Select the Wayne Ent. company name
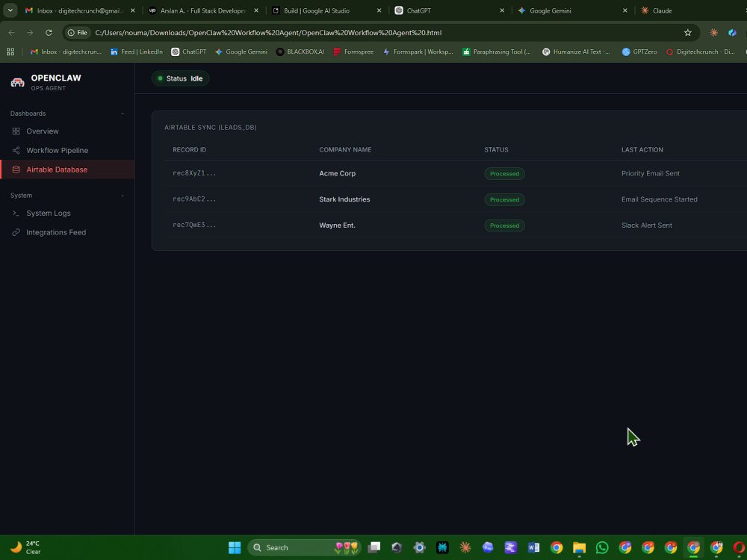747x560 pixels. (x=338, y=225)
